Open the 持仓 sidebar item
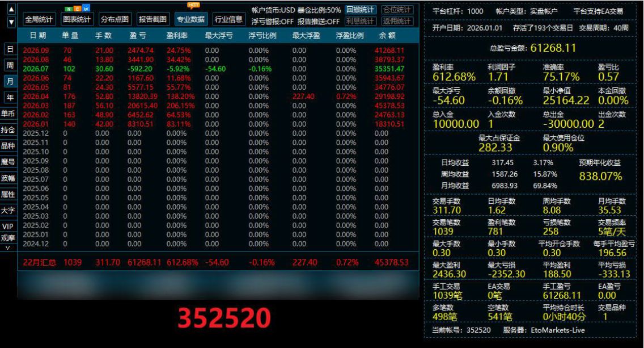The image size is (644, 348). tap(8, 129)
